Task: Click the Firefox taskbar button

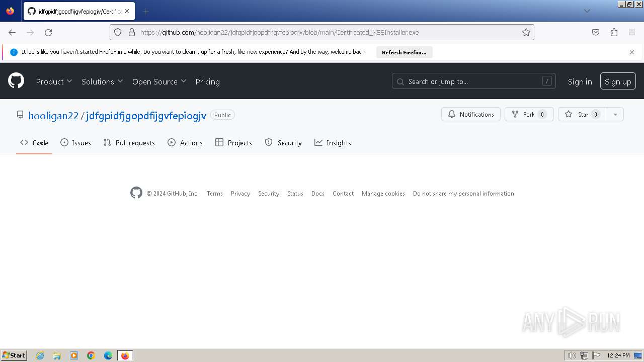Action: point(125,355)
